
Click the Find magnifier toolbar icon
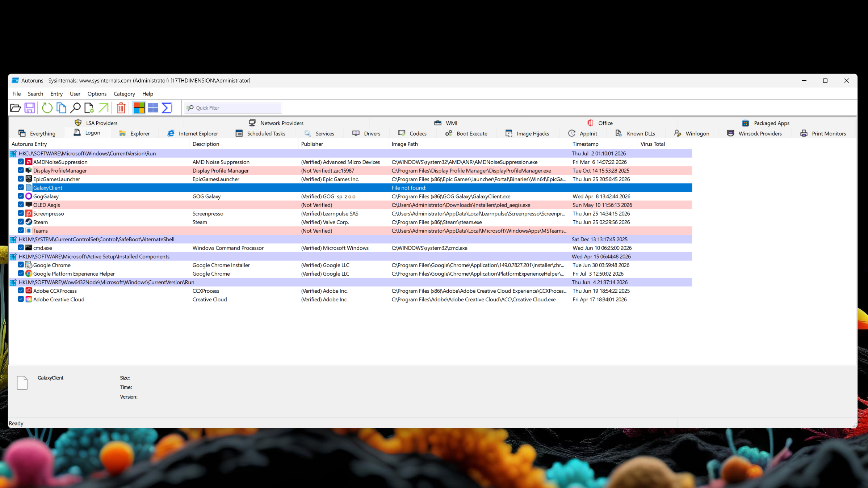pos(75,108)
